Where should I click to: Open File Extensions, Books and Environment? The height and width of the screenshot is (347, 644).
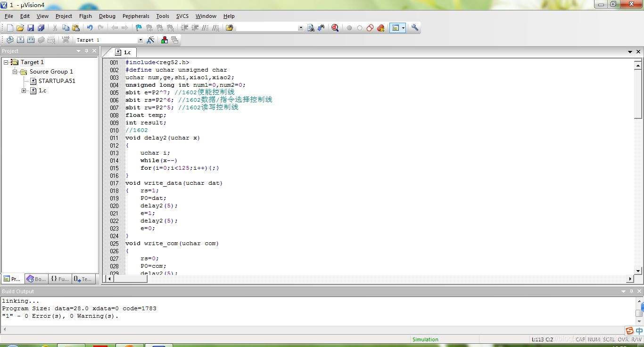pos(164,40)
